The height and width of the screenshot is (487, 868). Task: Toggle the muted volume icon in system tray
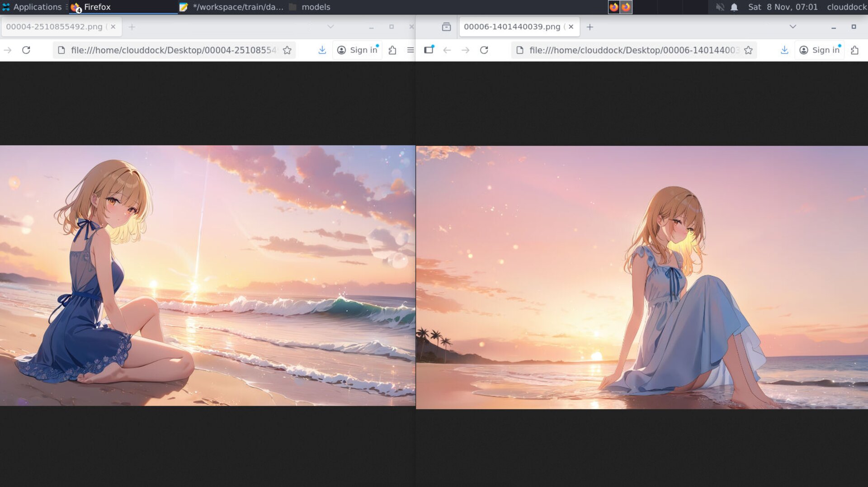(720, 7)
